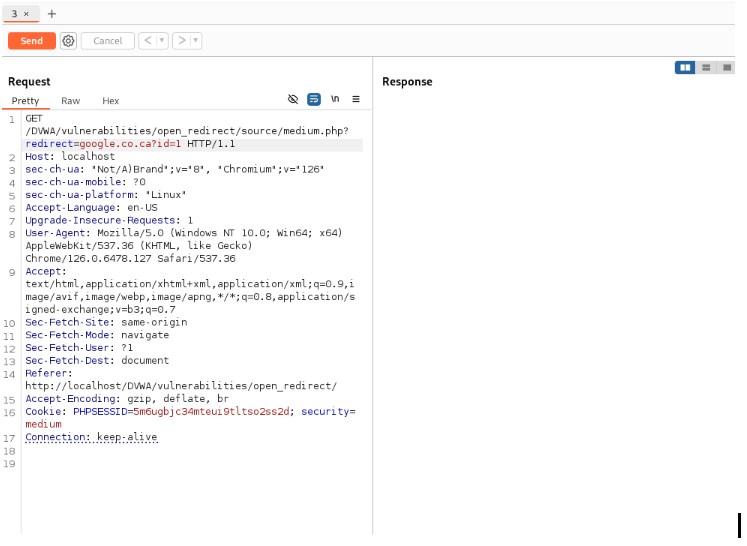Image resolution: width=747 pixels, height=546 pixels.
Task: Open the request editor hamburger menu
Action: pyautogui.click(x=355, y=100)
